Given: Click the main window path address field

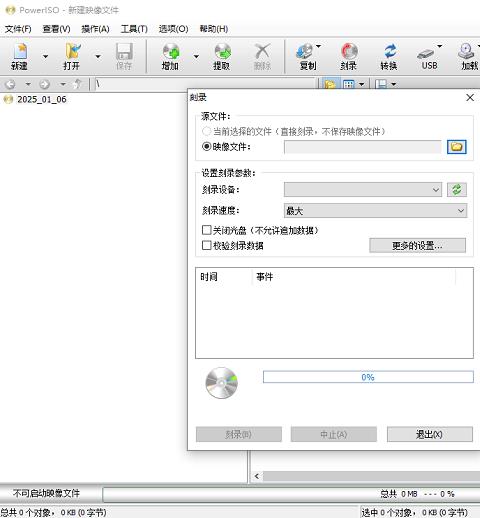Looking at the screenshot, I should point(205,84).
